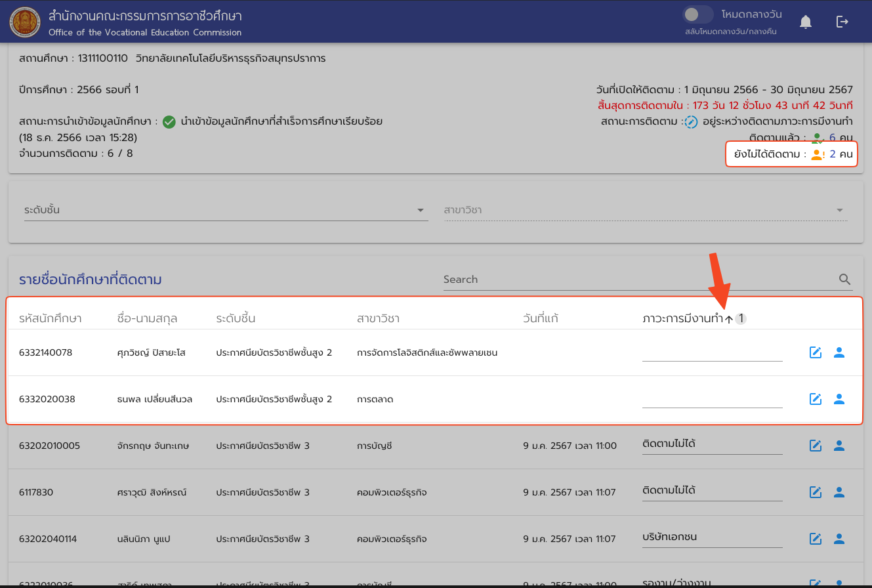Click edit icon for student 6332140078
This screenshot has height=588, width=872.
816,352
